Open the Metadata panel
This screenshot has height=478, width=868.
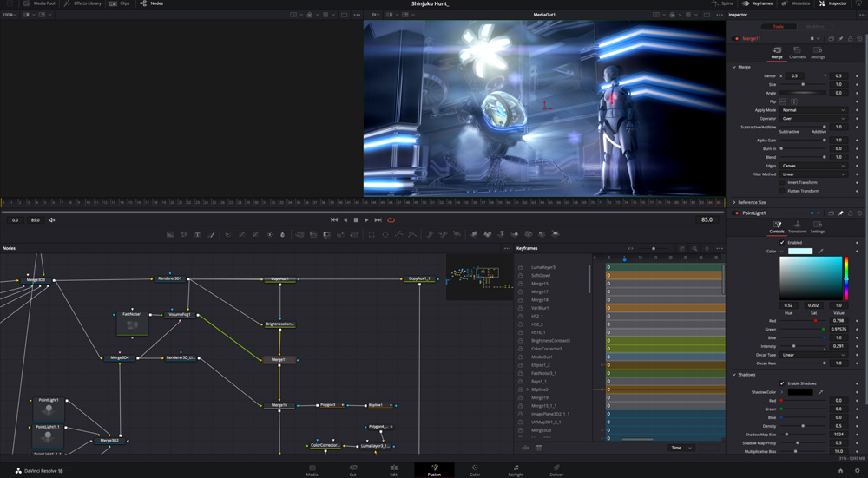point(796,3)
